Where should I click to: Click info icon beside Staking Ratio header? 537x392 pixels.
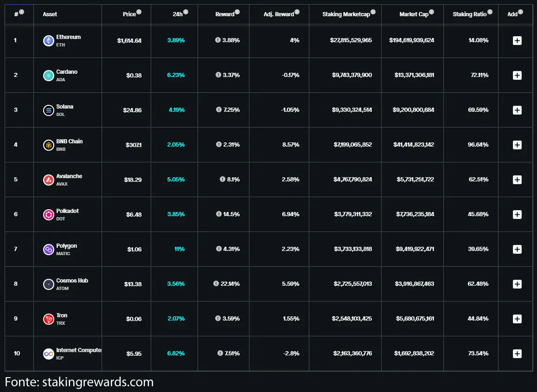(x=490, y=12)
